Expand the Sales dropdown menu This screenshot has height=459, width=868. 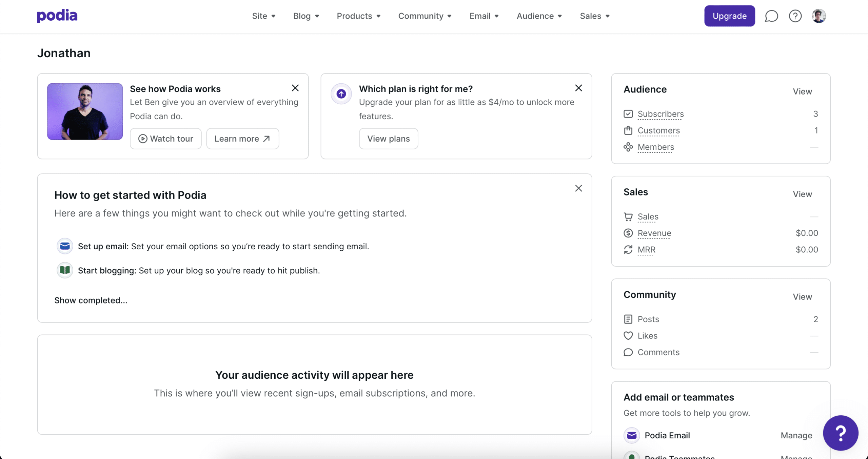[x=595, y=16]
